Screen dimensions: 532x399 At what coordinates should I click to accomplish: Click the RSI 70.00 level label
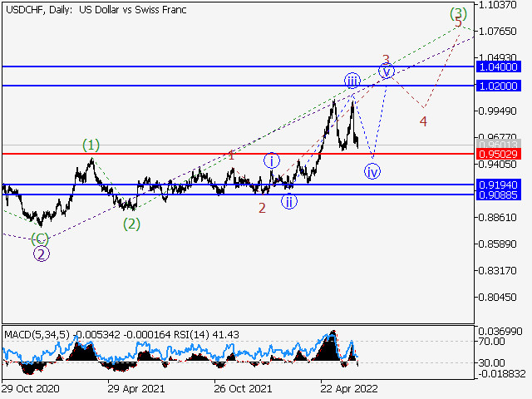[x=491, y=342]
